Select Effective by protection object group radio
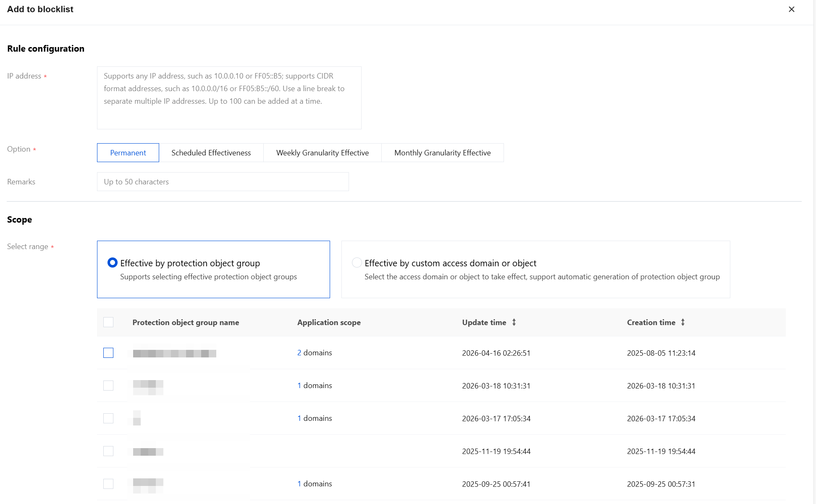 click(112, 263)
